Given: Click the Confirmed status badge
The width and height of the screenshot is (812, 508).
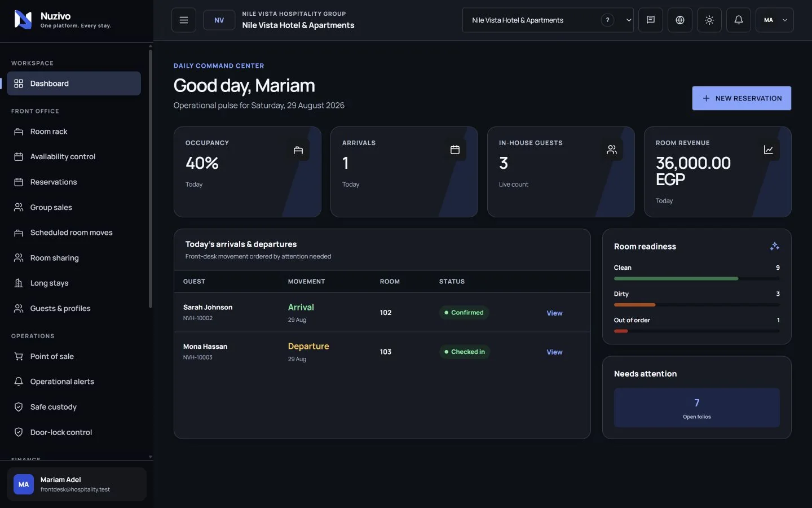Looking at the screenshot, I should [464, 313].
